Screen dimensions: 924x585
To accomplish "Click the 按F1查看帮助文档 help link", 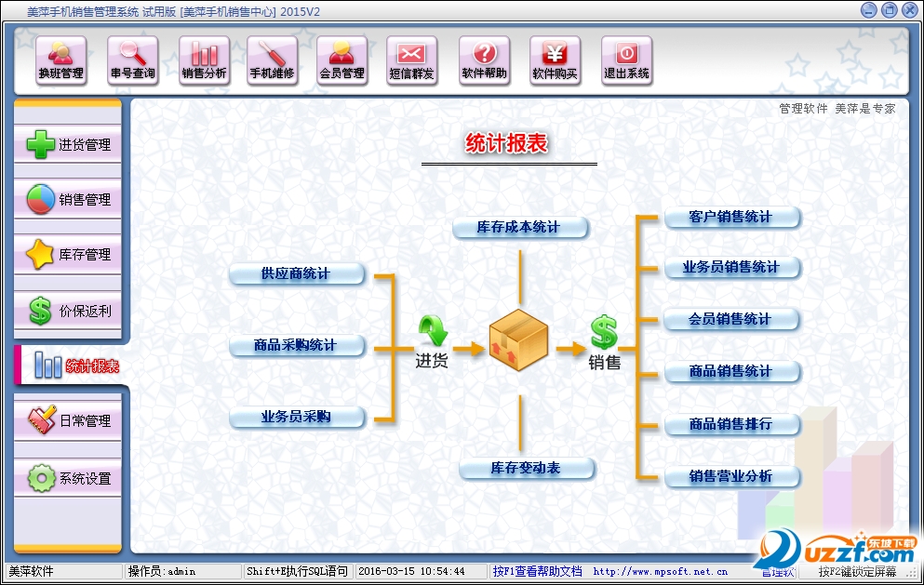I will pos(538,571).
